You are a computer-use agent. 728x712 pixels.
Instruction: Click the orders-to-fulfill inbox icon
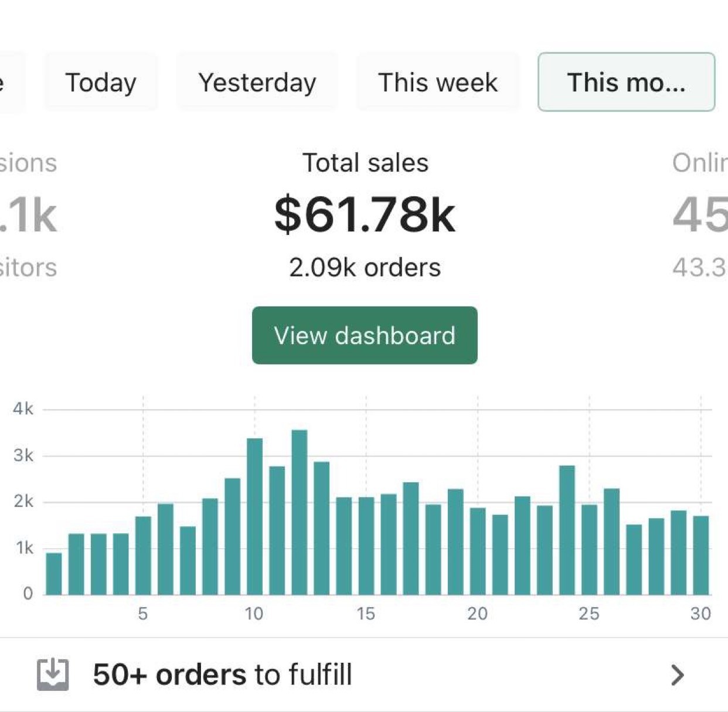click(53, 674)
